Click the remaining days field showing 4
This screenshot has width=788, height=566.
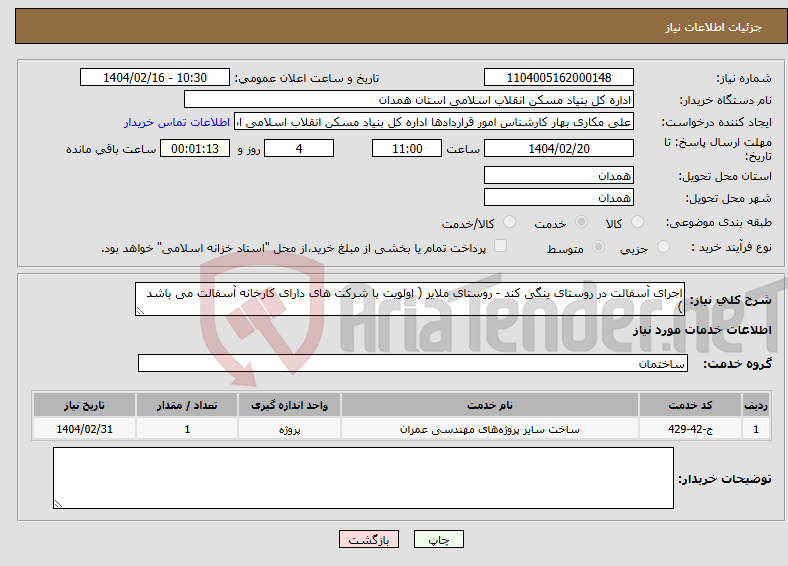click(x=299, y=148)
